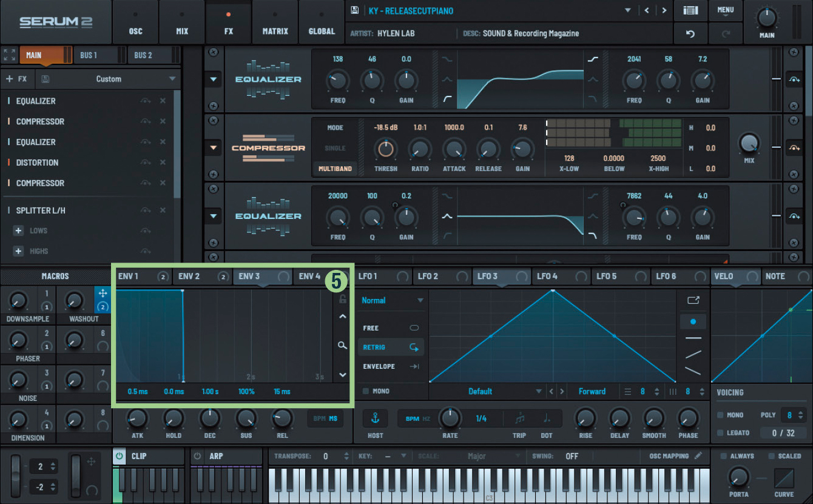Click the CURVE portamento shape box

click(784, 478)
